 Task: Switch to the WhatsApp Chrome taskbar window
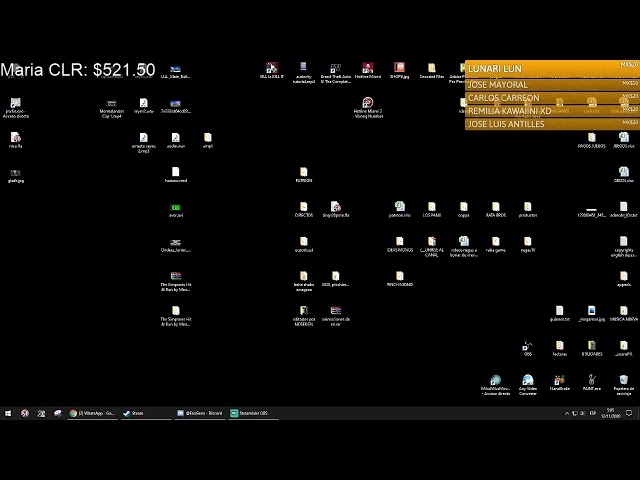92,413
